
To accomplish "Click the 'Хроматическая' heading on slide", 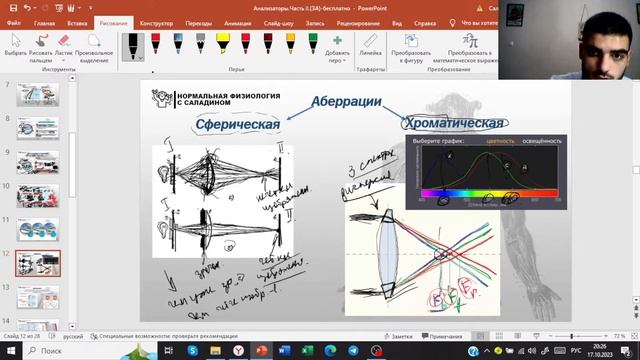I will [x=454, y=123].
